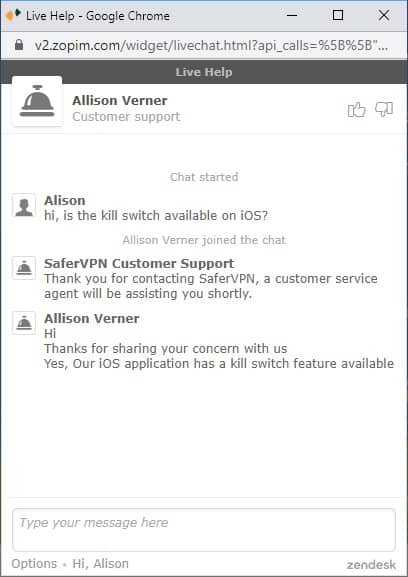The height and width of the screenshot is (577, 408).
Task: Click bell avatar next to Allison Verner's message
Action: tap(24, 323)
